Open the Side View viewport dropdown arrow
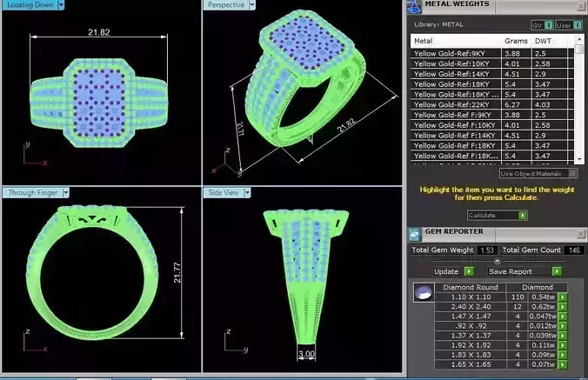The width and height of the screenshot is (588, 380). [x=247, y=193]
